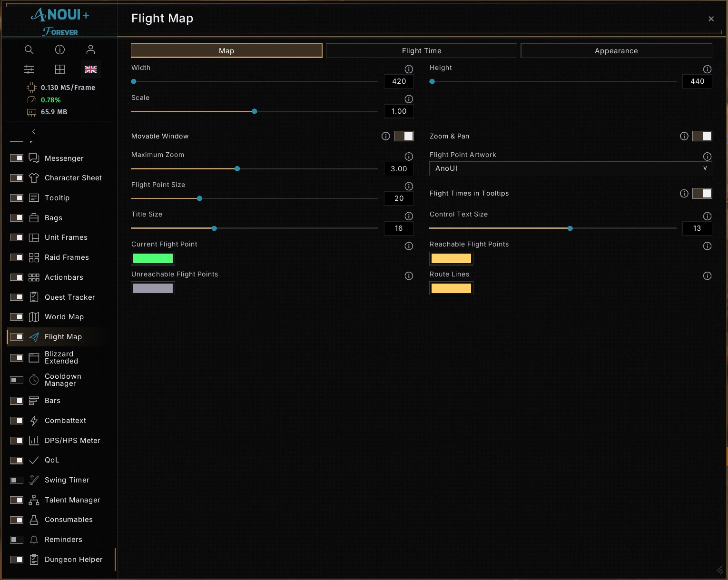Toggle Flight Times in Tooltips switch
The height and width of the screenshot is (580, 728).
[x=702, y=193]
